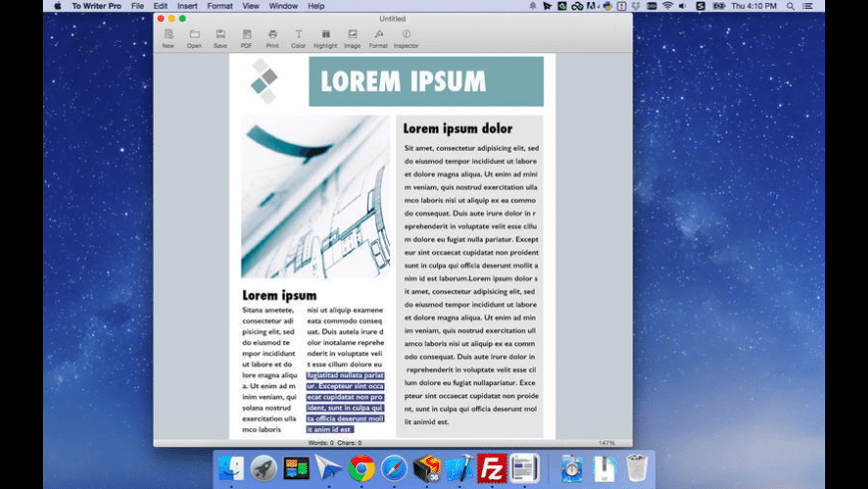Open Finder from the Dock
Image resolution: width=868 pixels, height=489 pixels.
click(230, 468)
